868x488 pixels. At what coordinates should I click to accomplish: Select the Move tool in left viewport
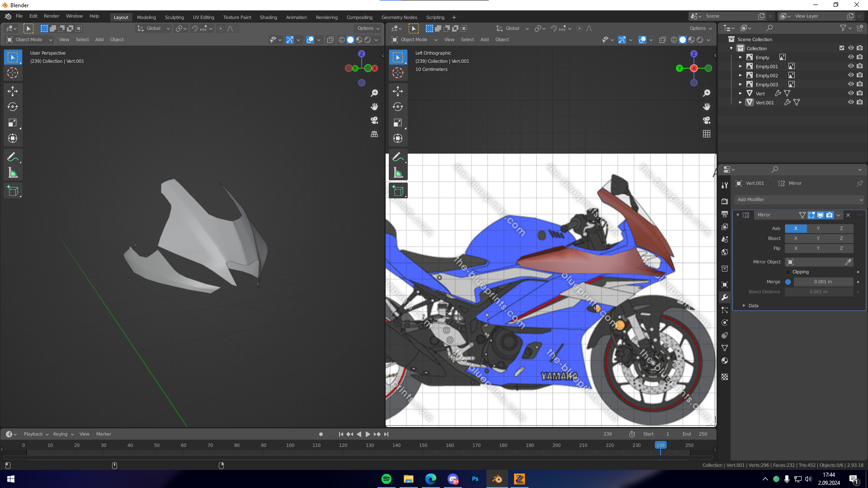(13, 91)
